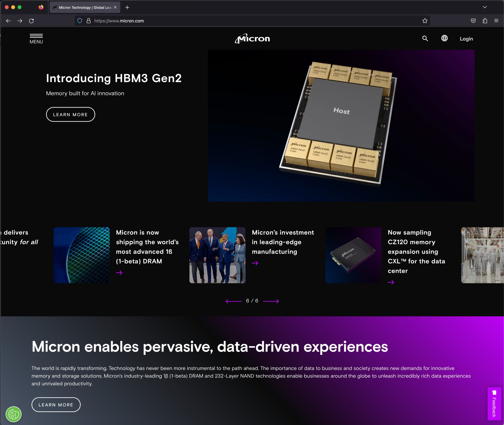
Task: Click LEARN MORE under Introducing HBM3 Gen2
Action: click(x=71, y=115)
